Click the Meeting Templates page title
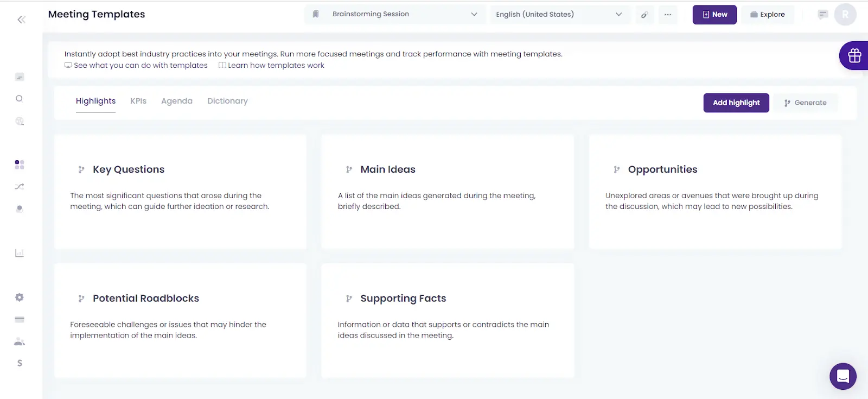The height and width of the screenshot is (399, 868). click(97, 15)
